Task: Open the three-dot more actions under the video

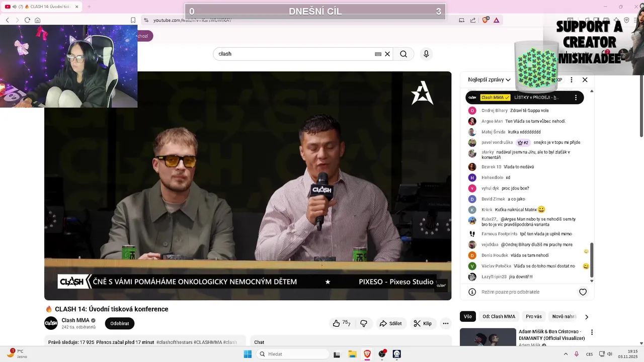Action: pos(445,323)
